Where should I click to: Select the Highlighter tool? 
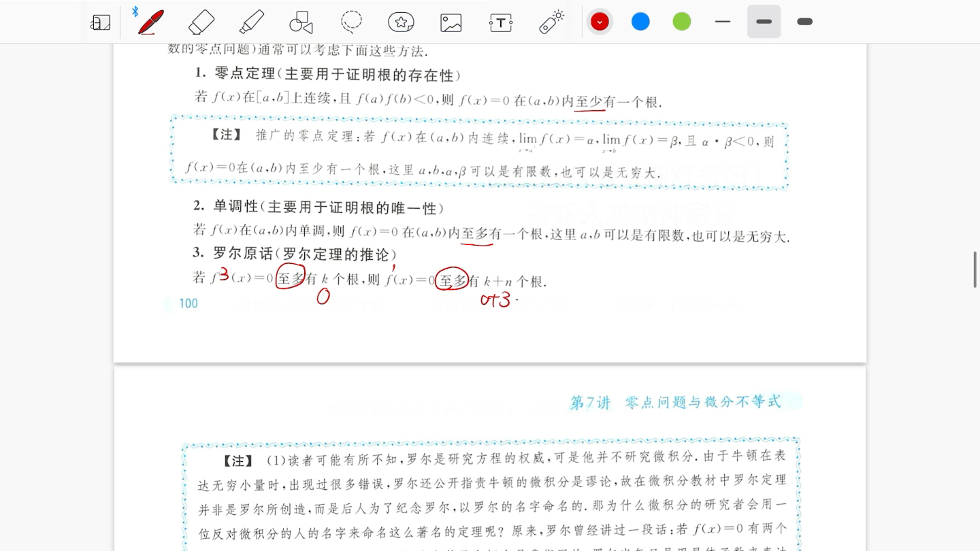tap(252, 22)
